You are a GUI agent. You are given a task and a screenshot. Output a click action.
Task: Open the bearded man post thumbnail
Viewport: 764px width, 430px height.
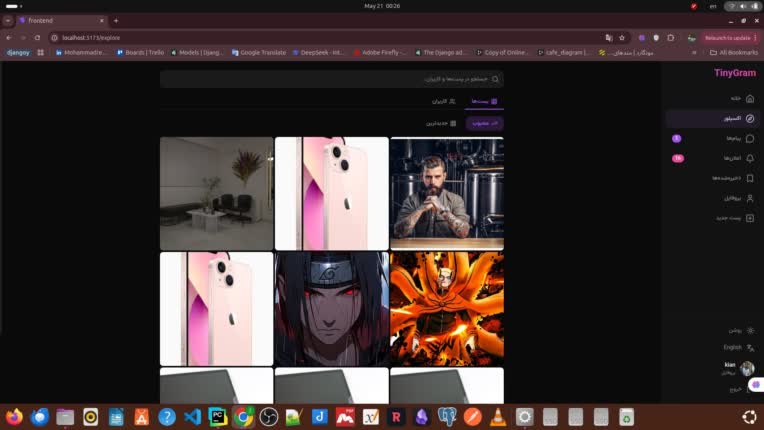(x=447, y=193)
